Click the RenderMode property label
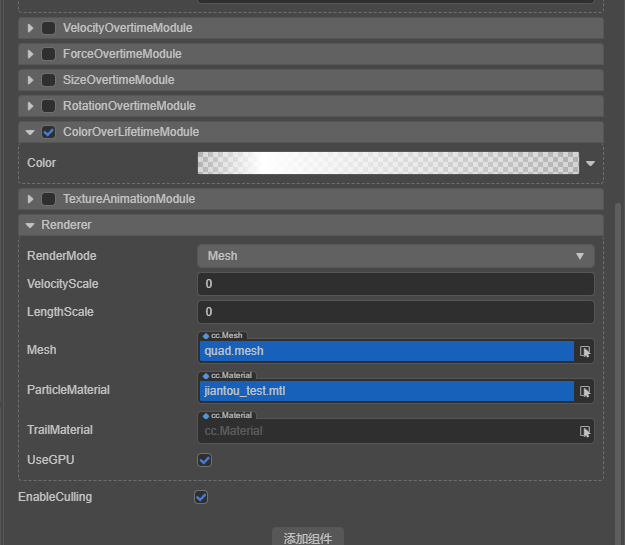The height and width of the screenshot is (545, 625). [x=61, y=256]
